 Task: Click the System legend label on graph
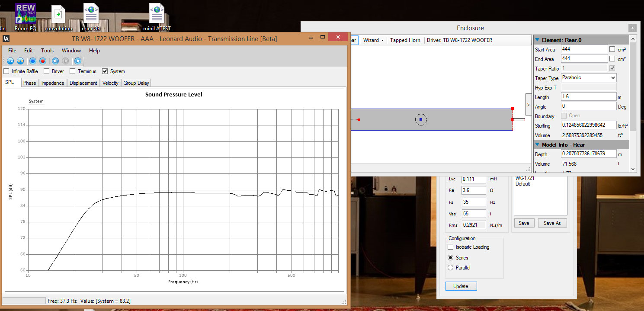[x=36, y=102]
